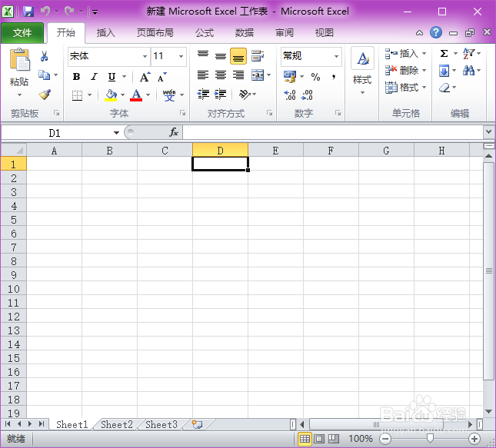The image size is (496, 448).
Task: Click the insert function fx icon
Action: [174, 132]
